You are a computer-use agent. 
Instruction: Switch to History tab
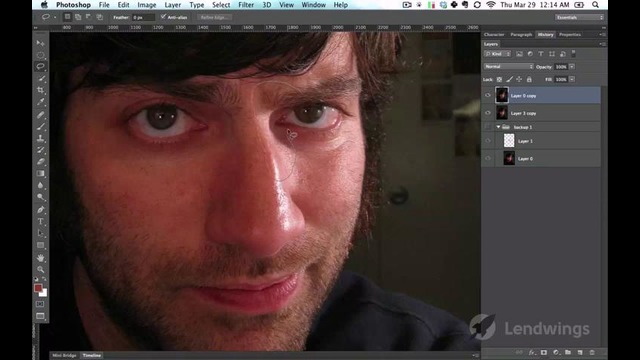[545, 35]
